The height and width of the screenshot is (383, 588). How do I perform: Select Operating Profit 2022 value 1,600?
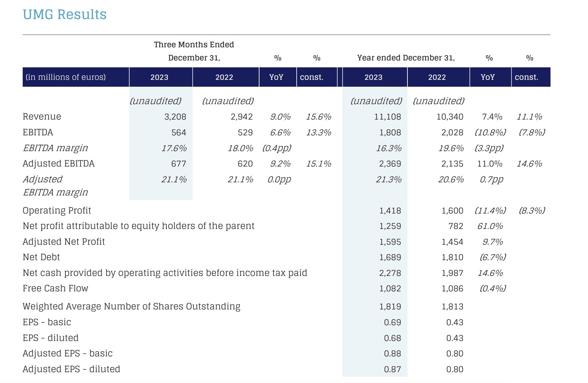coord(453,211)
